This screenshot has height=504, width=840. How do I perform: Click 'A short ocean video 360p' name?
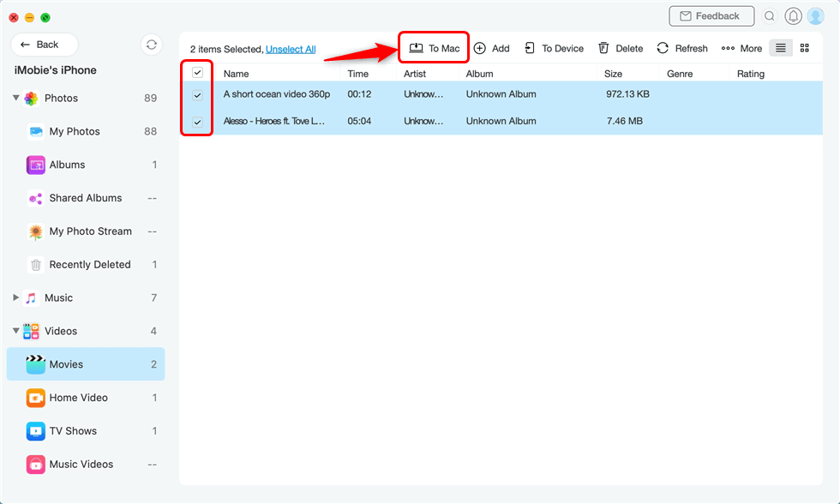[276, 94]
